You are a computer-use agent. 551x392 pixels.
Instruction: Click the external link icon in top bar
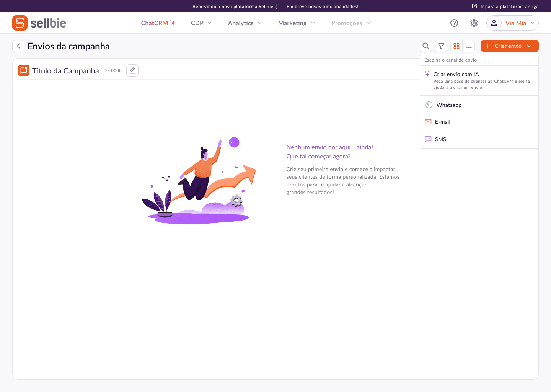click(474, 6)
